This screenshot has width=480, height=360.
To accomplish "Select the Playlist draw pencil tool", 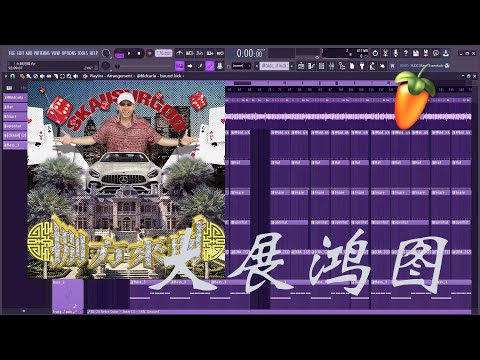I will (x=22, y=76).
